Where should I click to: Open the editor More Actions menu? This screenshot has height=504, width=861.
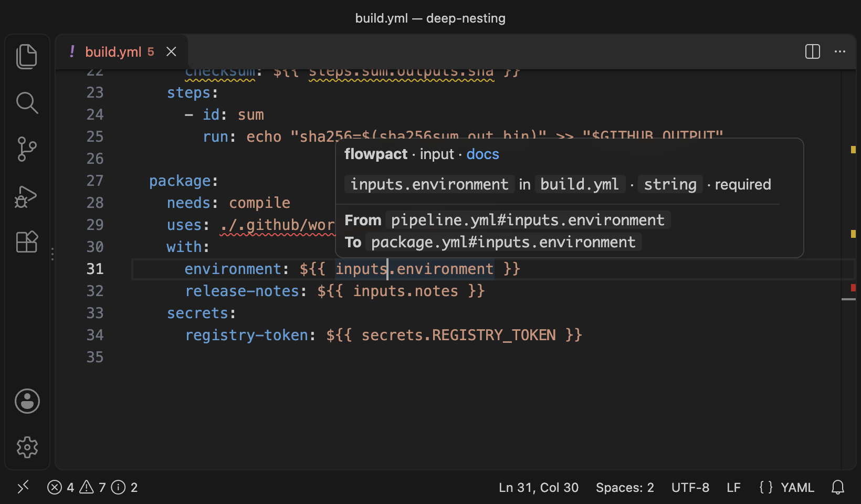(840, 51)
